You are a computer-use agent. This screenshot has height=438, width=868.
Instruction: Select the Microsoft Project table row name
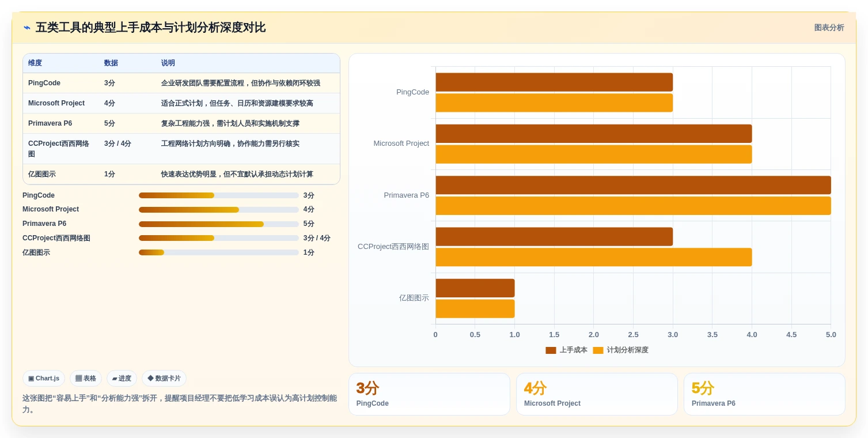tap(56, 103)
